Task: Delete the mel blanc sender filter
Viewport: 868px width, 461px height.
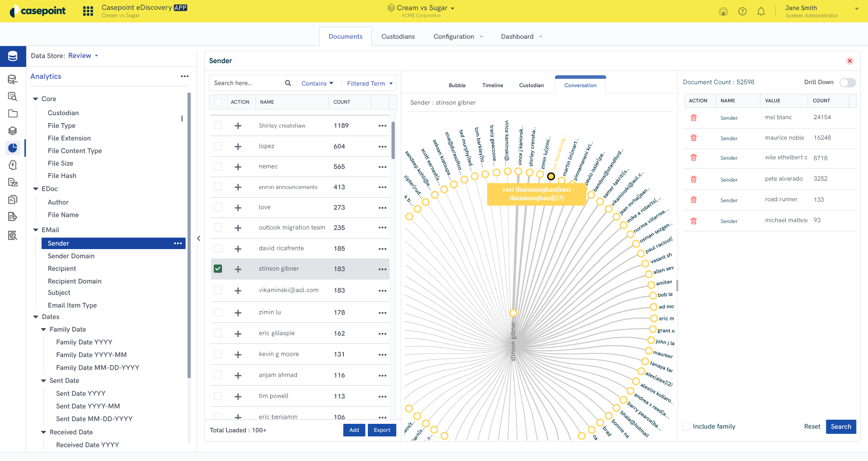Action: tap(694, 118)
